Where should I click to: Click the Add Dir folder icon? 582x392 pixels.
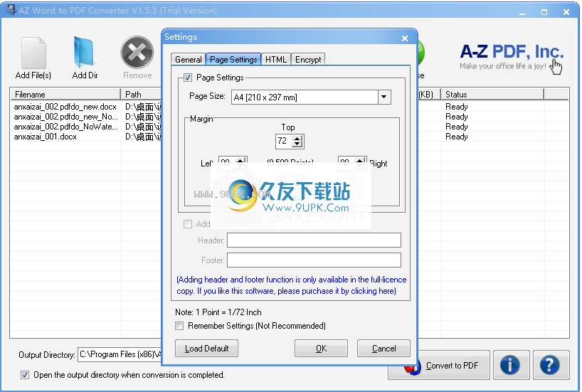click(x=85, y=53)
